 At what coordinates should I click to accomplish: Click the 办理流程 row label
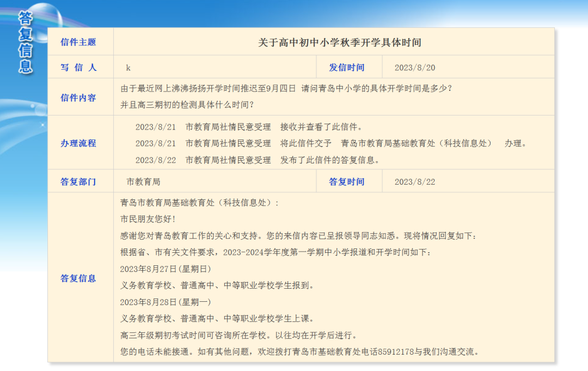coord(78,143)
